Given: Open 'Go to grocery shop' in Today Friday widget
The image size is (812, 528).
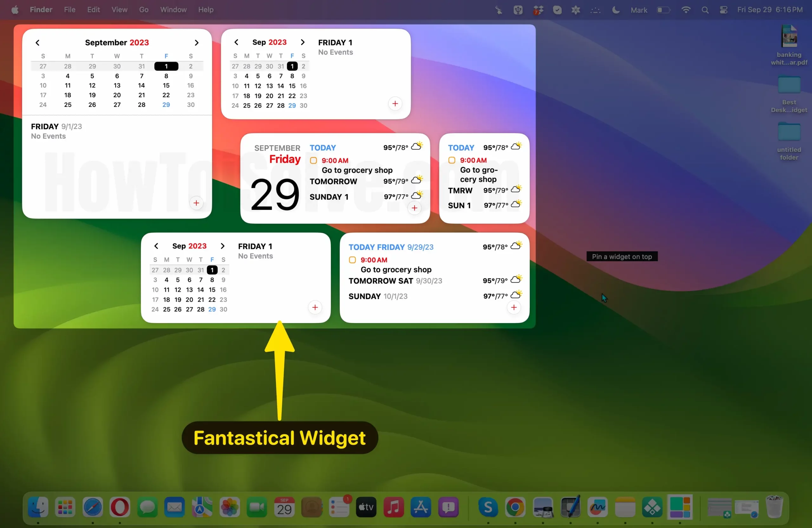Looking at the screenshot, I should pos(396,270).
